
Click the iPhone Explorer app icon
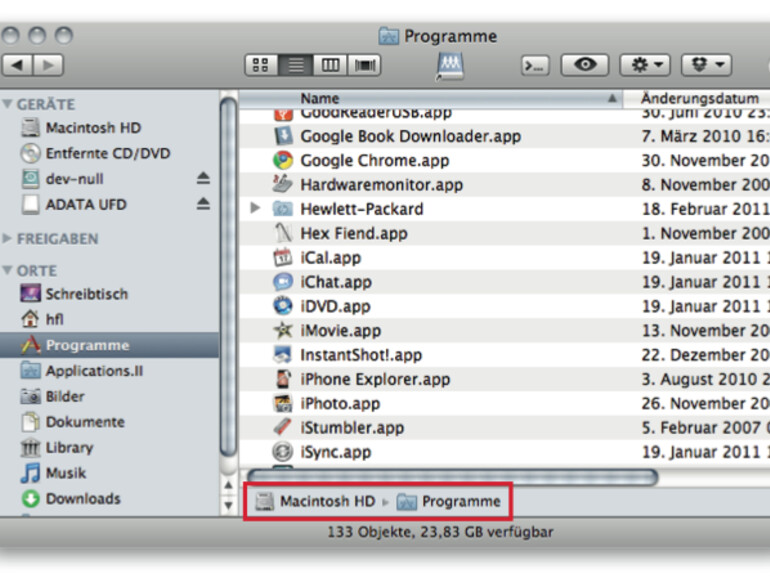283,379
